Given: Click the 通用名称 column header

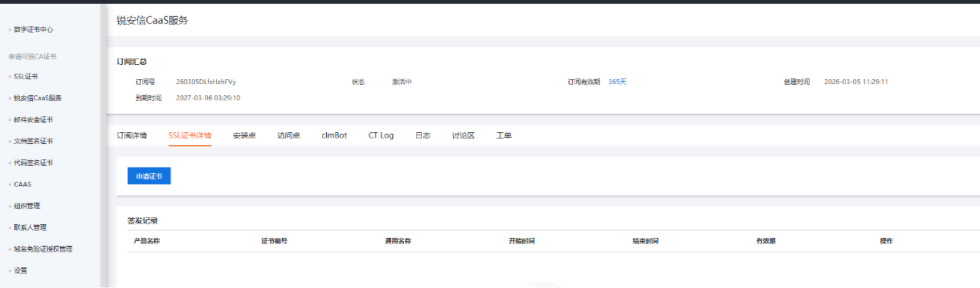Looking at the screenshot, I should [398, 241].
